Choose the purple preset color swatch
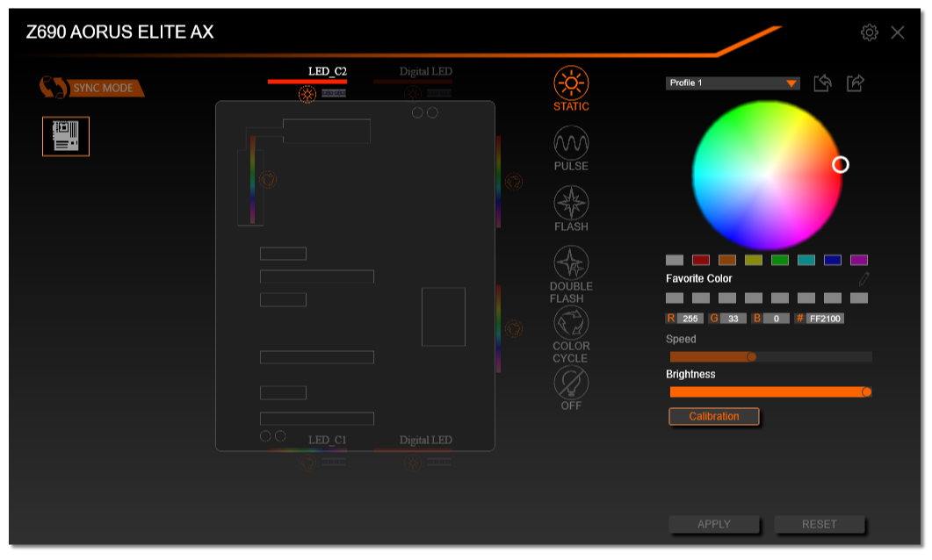This screenshot has height=560, width=932. (859, 260)
